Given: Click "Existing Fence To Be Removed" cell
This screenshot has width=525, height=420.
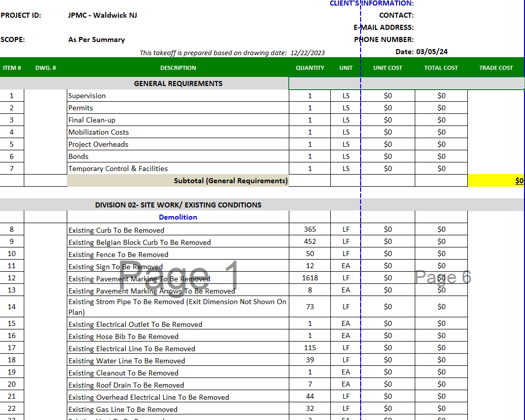Looking at the screenshot, I should (118, 255).
